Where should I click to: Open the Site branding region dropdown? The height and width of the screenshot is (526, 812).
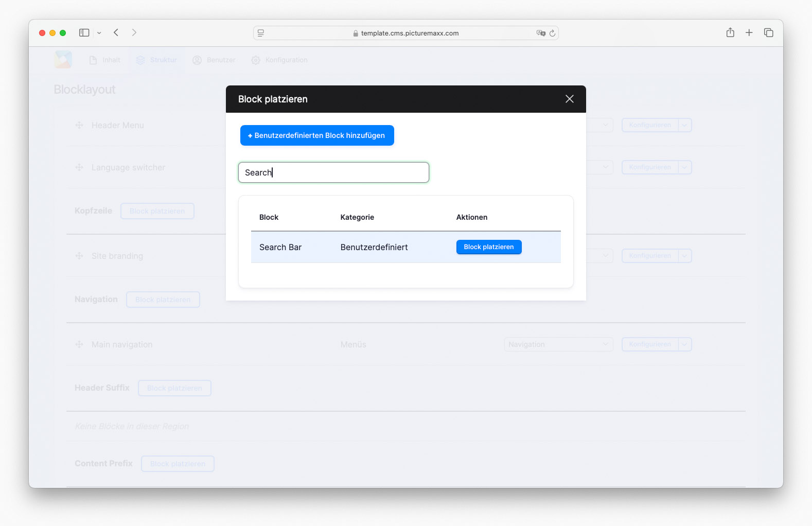[600, 256]
